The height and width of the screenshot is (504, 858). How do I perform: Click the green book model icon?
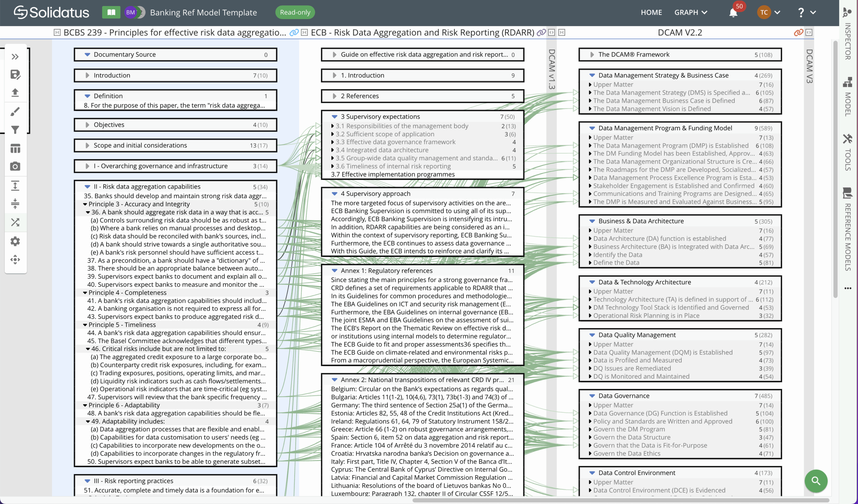coord(111,13)
